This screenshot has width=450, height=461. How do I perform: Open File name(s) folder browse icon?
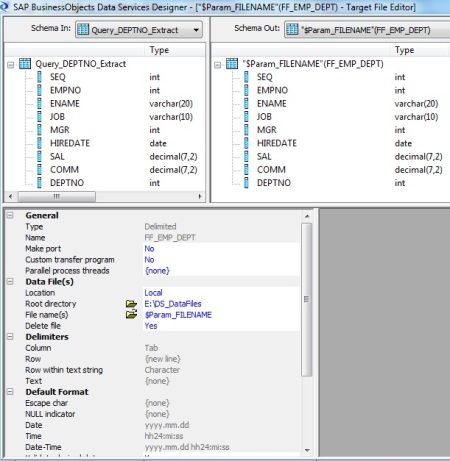[131, 314]
